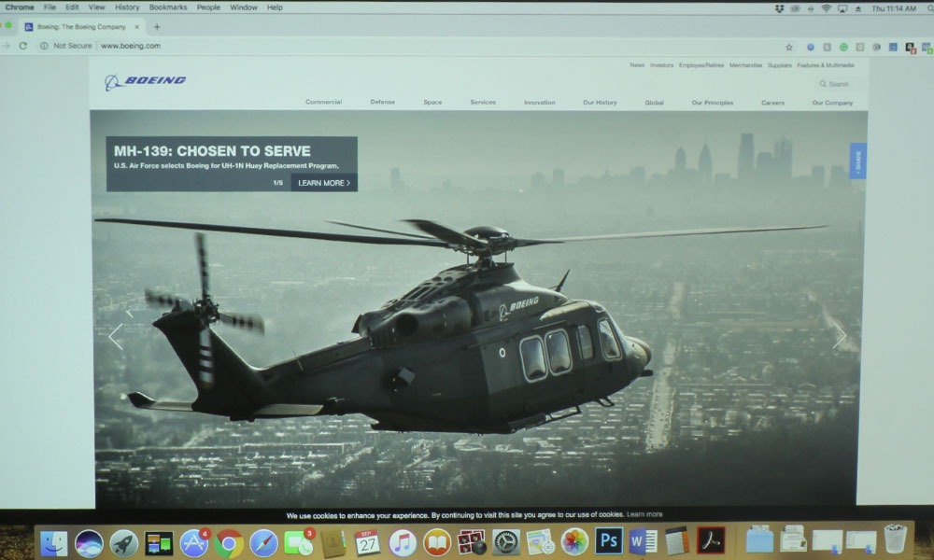This screenshot has height=560, width=934.
Task: Click the www.boeing.com address bar
Action: coord(131,46)
